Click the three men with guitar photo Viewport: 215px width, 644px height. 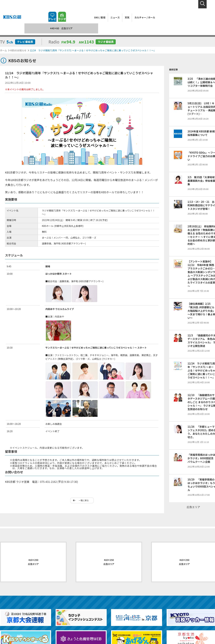pos(58,408)
